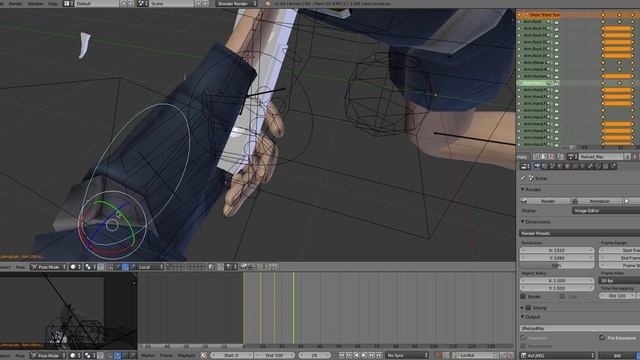Select the scale manipulator in the main 3D view header
This screenshot has width=640, height=360.
133,267
